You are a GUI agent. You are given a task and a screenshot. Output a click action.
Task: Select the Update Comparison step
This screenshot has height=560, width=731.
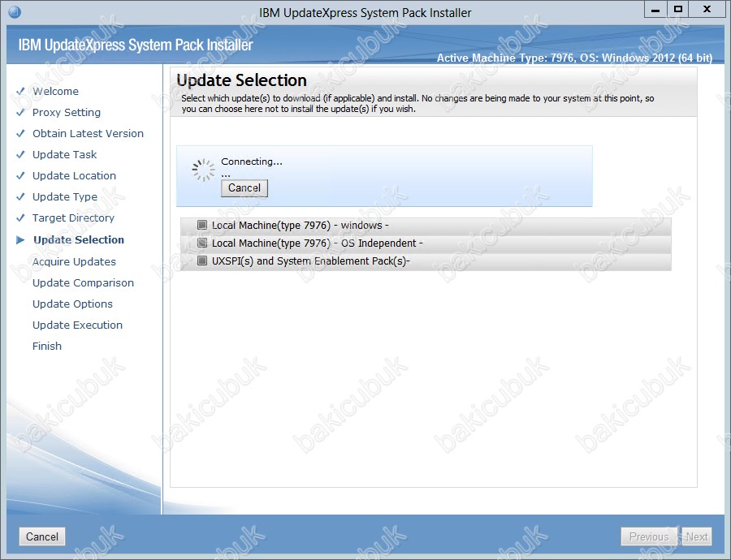pyautogui.click(x=83, y=282)
